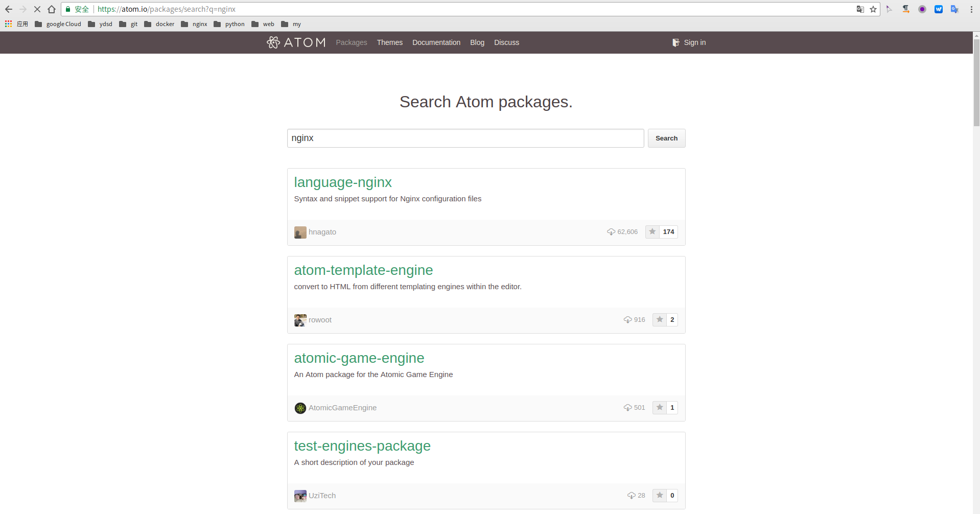Click the blue W extension icon
Image resolution: width=980 pixels, height=514 pixels.
tap(939, 9)
